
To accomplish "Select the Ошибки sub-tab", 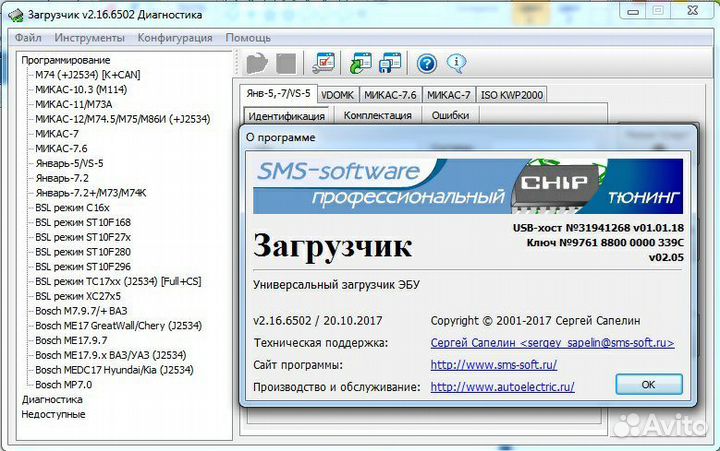I will coord(450,115).
